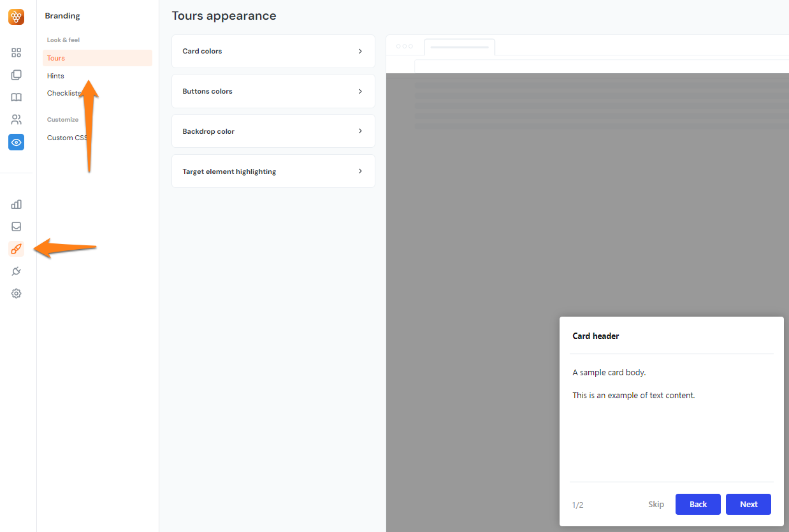
Task: Switch to the Hints branding section
Action: (x=55, y=75)
